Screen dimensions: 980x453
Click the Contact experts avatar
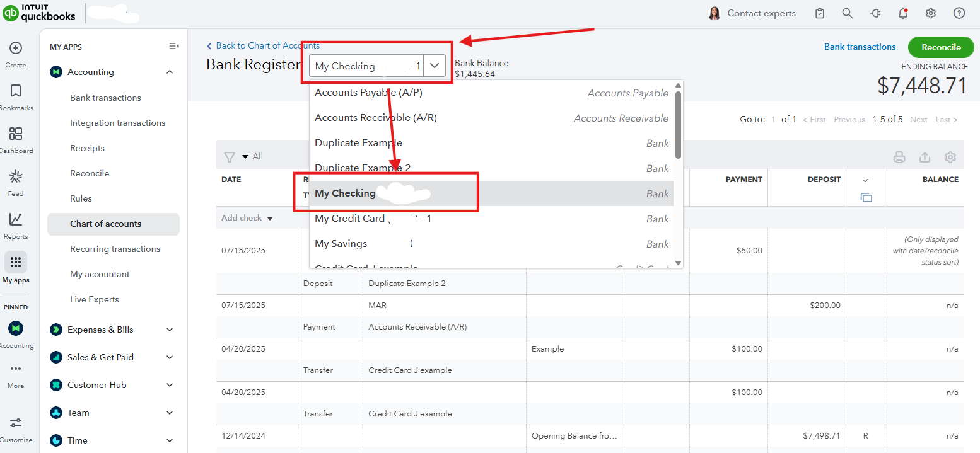pos(715,13)
